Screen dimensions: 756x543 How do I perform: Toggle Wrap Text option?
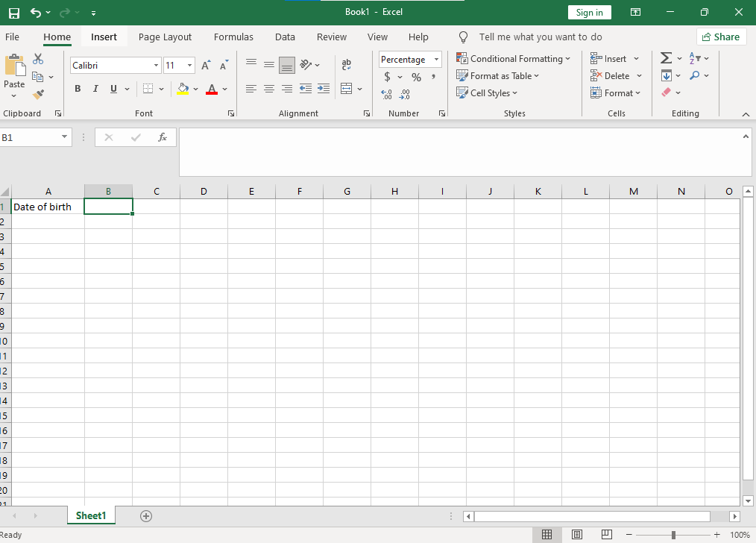click(x=346, y=66)
